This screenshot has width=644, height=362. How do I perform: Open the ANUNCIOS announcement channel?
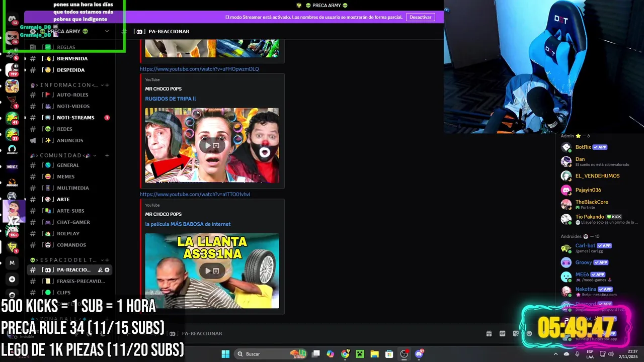tap(69, 140)
